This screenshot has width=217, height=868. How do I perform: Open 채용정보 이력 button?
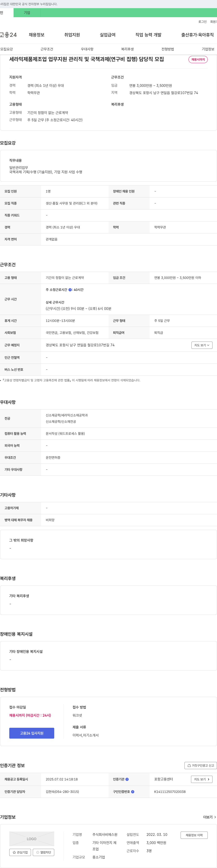194,835
